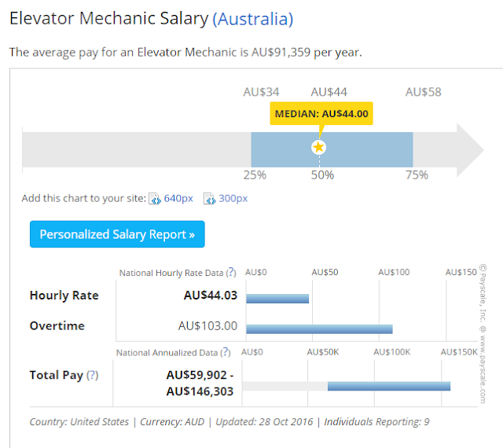
Task: Click the yellow Median AU$44.00 tooltip
Action: pyautogui.click(x=321, y=113)
